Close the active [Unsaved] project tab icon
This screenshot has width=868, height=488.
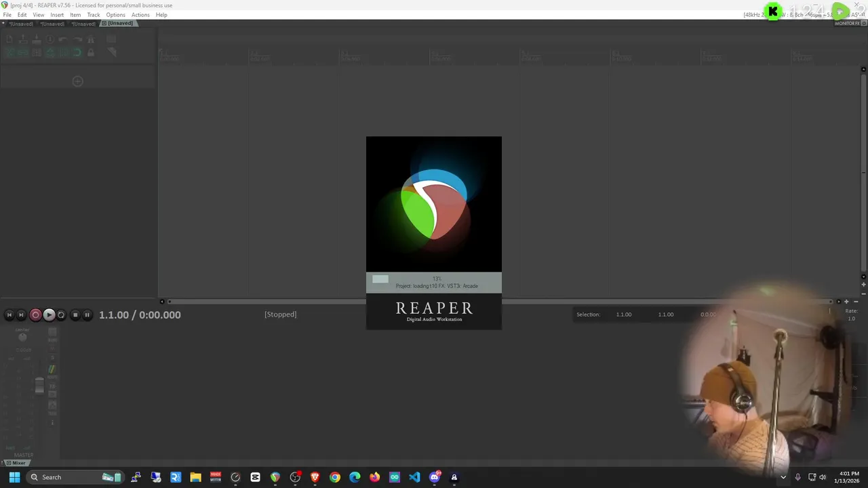(x=104, y=24)
